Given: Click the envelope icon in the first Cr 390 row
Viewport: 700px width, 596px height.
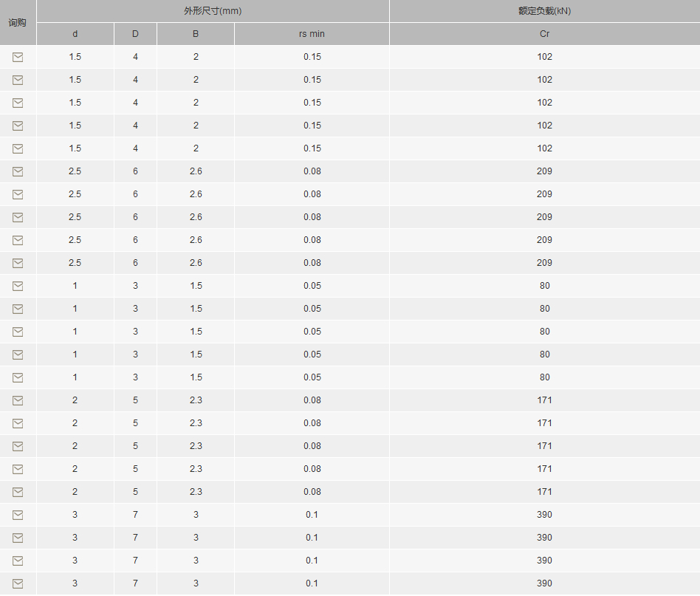Looking at the screenshot, I should point(18,515).
